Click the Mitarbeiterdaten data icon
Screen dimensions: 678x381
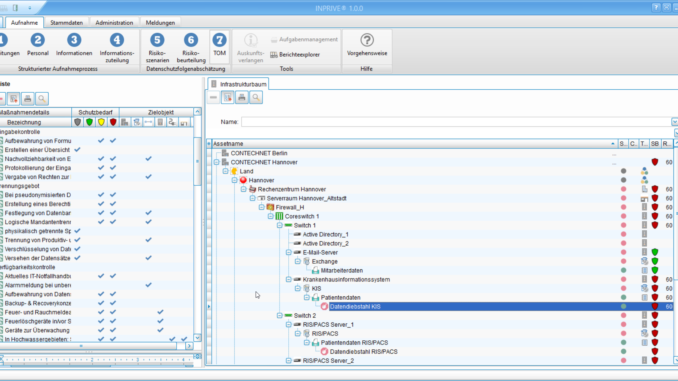(x=316, y=270)
